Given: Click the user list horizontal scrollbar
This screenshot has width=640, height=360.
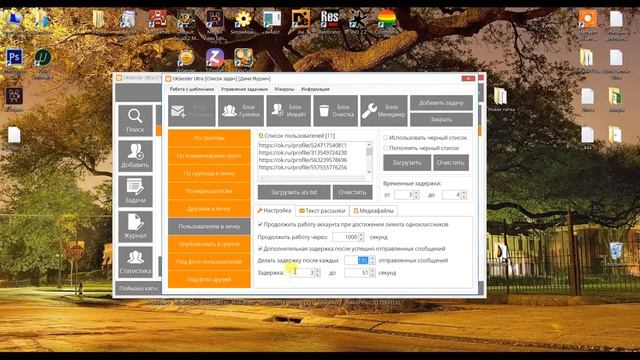Looking at the screenshot, I should (312, 178).
